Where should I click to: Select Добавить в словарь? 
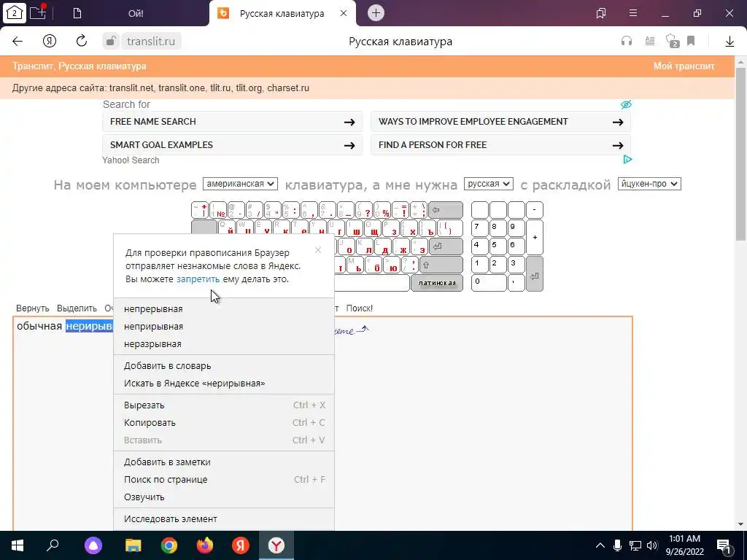coord(224,366)
